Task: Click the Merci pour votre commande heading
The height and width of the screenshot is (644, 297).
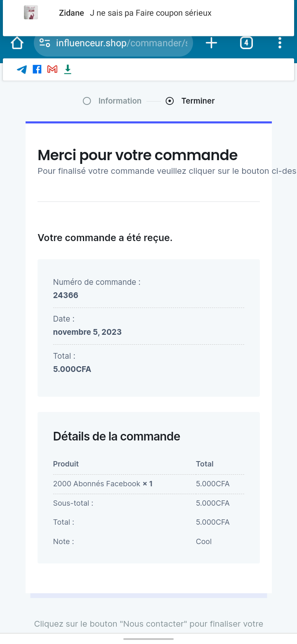Action: 137,155
